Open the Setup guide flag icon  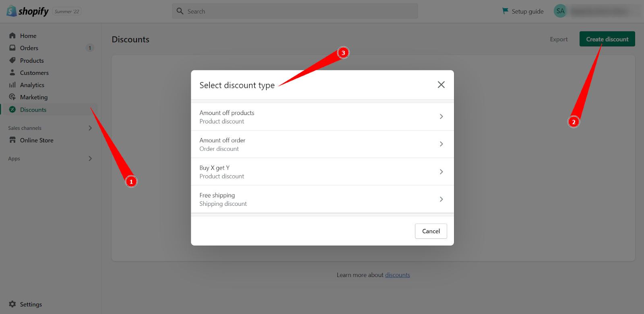506,11
